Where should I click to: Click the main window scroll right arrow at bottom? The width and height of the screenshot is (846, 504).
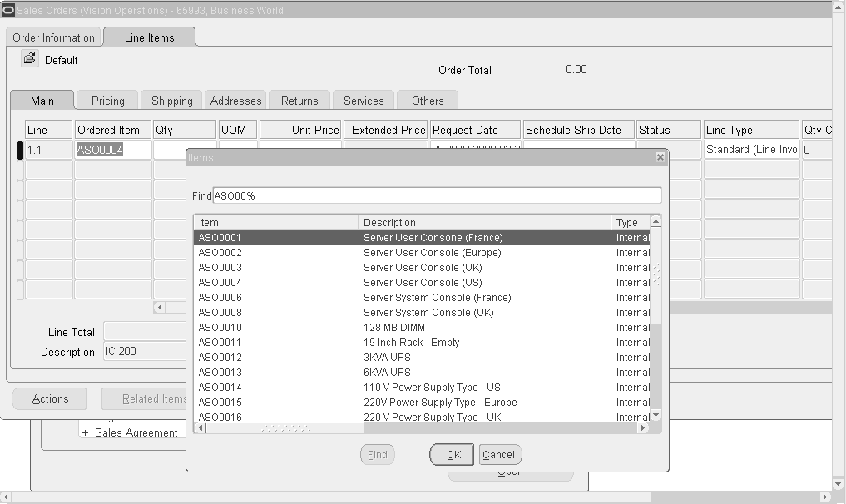point(825,497)
